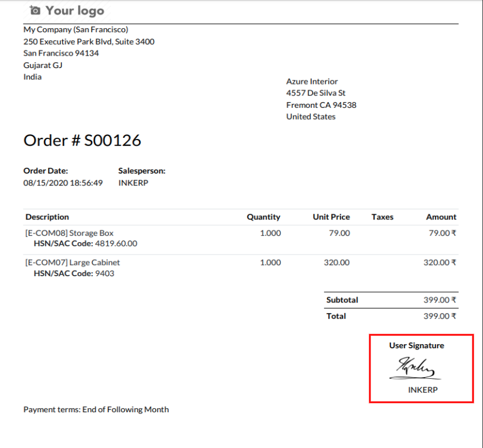Click HSN/SAC Code 4819.60.00
The width and height of the screenshot is (483, 448).
pyautogui.click(x=86, y=244)
